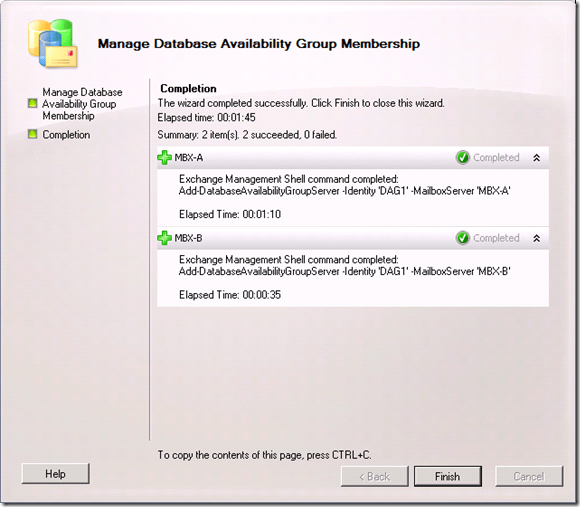580x507 pixels.
Task: Open Help for this wizard
Action: pos(55,474)
